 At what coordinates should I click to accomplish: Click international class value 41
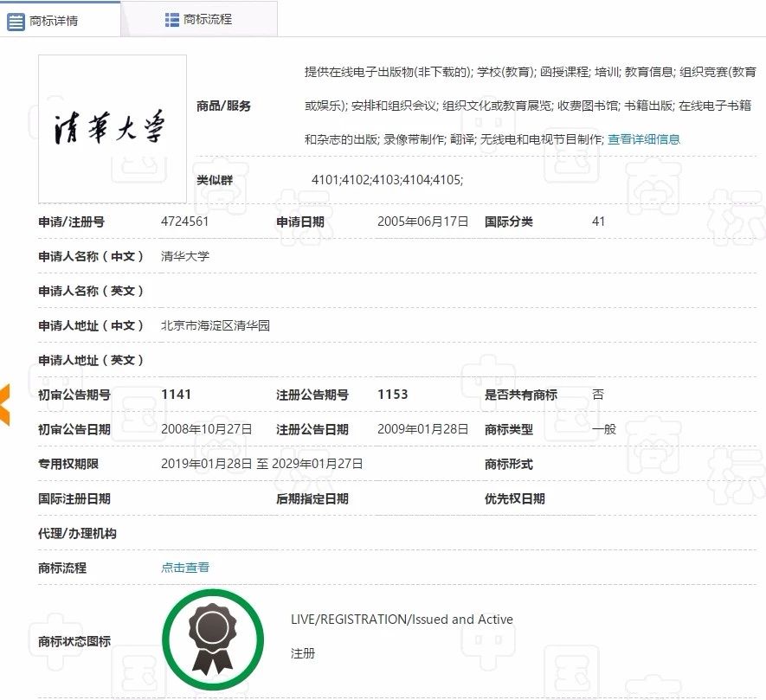(598, 222)
